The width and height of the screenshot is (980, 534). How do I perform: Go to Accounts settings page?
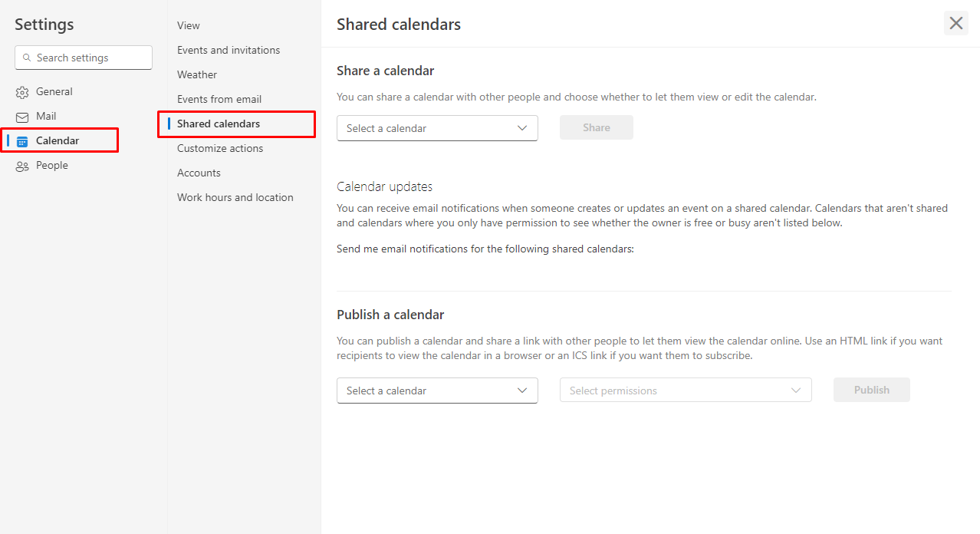point(199,173)
